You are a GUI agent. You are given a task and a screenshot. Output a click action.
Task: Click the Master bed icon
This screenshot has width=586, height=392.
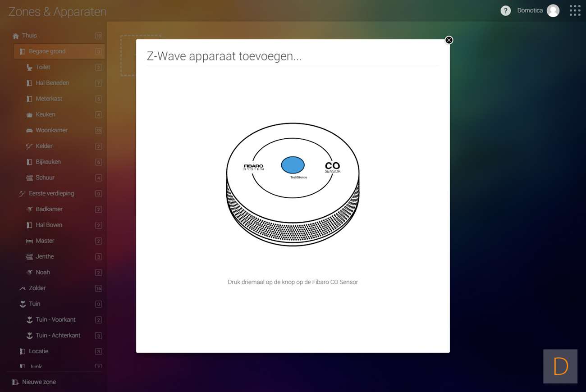tap(29, 241)
